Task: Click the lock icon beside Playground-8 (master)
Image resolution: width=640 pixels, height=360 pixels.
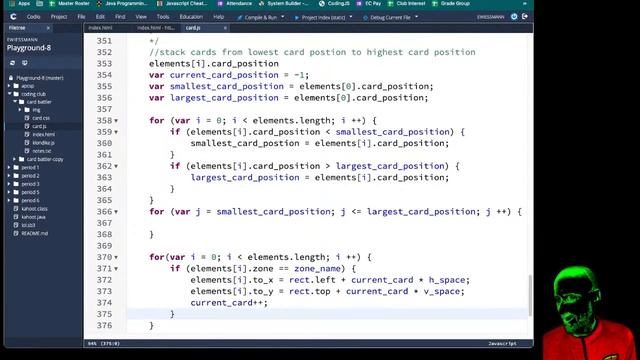Action: pyautogui.click(x=11, y=78)
